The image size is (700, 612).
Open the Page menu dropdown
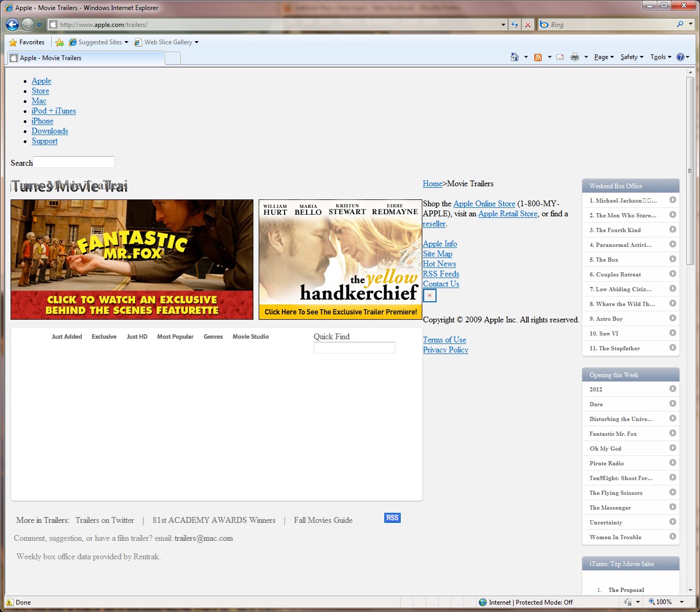pyautogui.click(x=604, y=57)
